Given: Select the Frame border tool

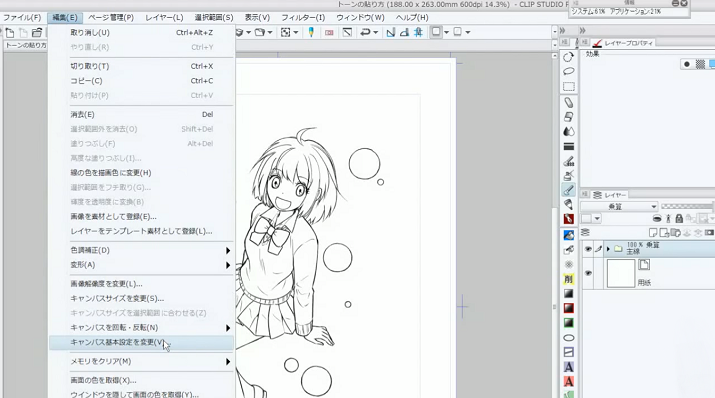Looking at the screenshot, I should tap(568, 352).
